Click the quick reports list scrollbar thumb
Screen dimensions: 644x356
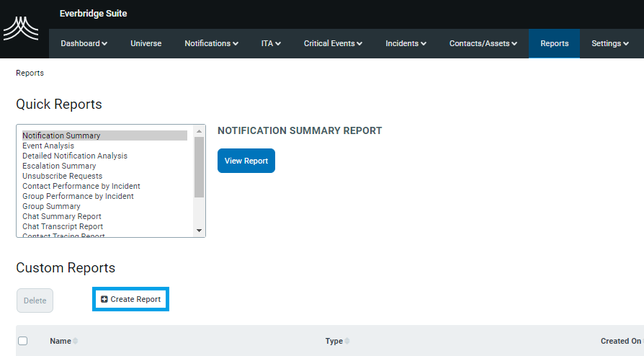pos(200,167)
